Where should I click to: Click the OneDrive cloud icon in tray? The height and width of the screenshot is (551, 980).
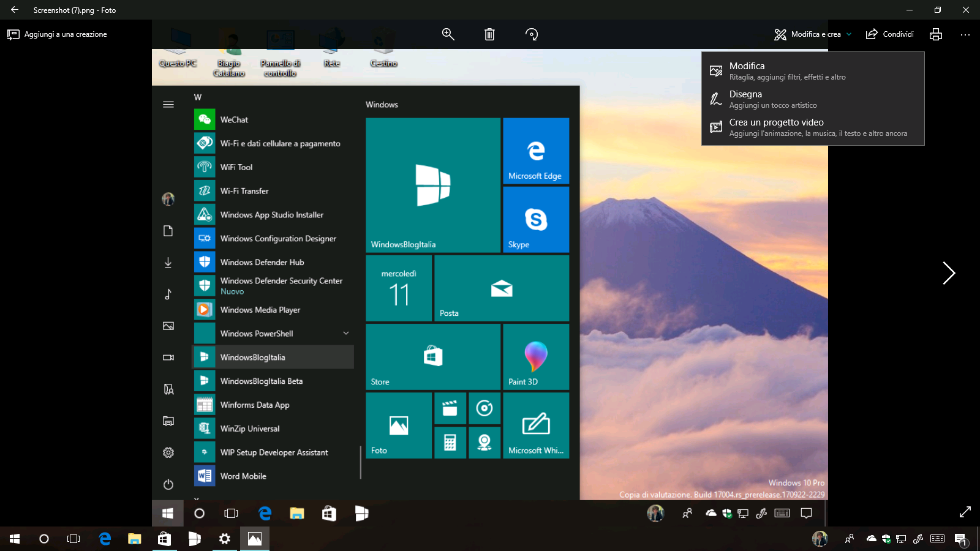coord(871,539)
